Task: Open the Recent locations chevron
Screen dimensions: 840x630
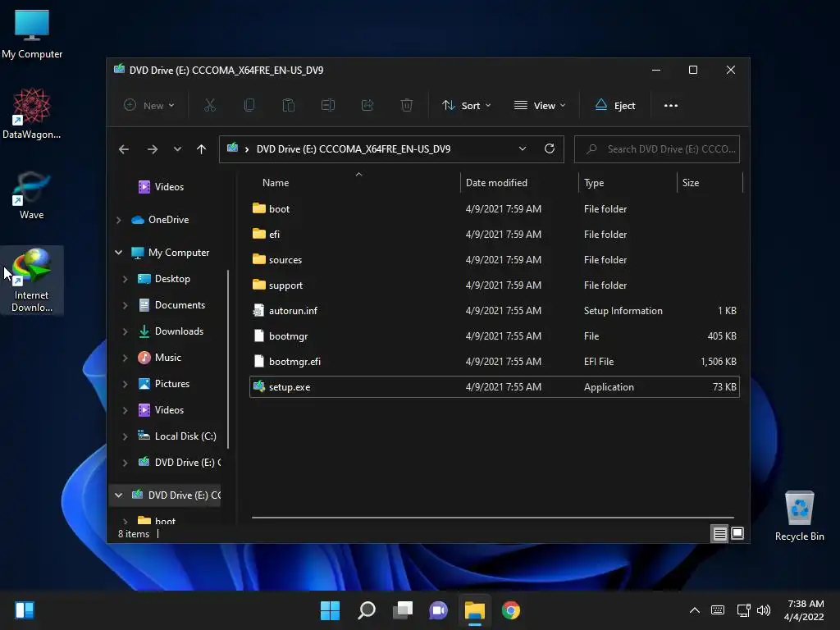Action: (177, 149)
